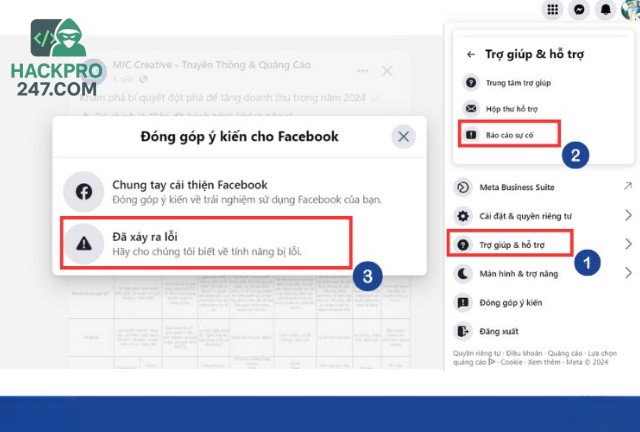Click the text 'Hãy cho chúng tôi biết về tính năng bị lỗi.'
This screenshot has height=432, width=640.
207,252
